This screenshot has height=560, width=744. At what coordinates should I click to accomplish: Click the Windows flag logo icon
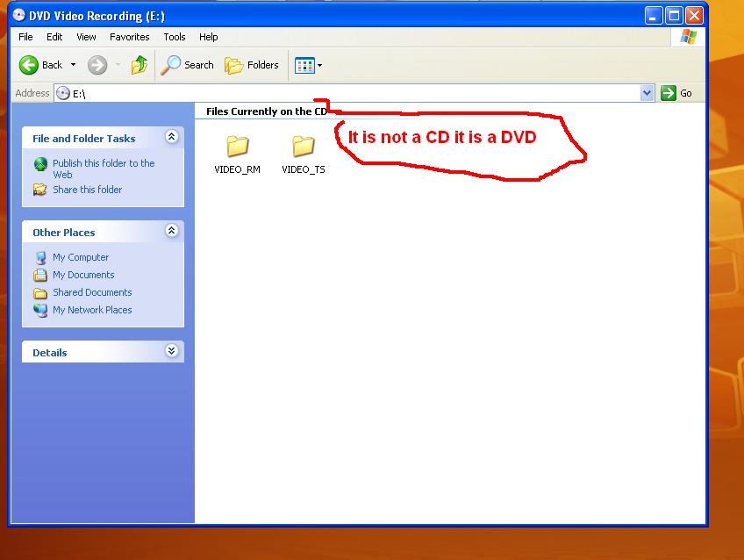(x=688, y=37)
